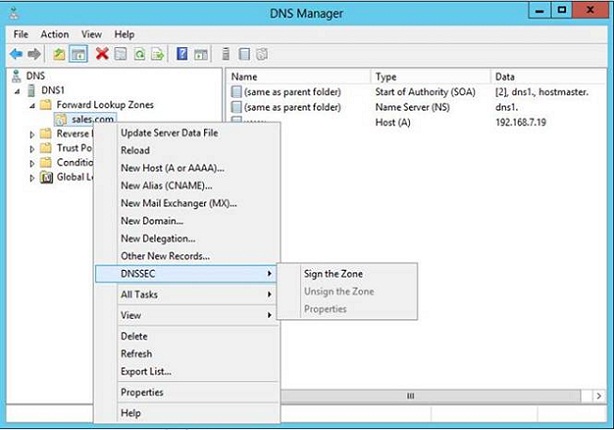Click the last toolbar icon with records stack
Viewport: 614px width, 430px height.
coord(262,54)
